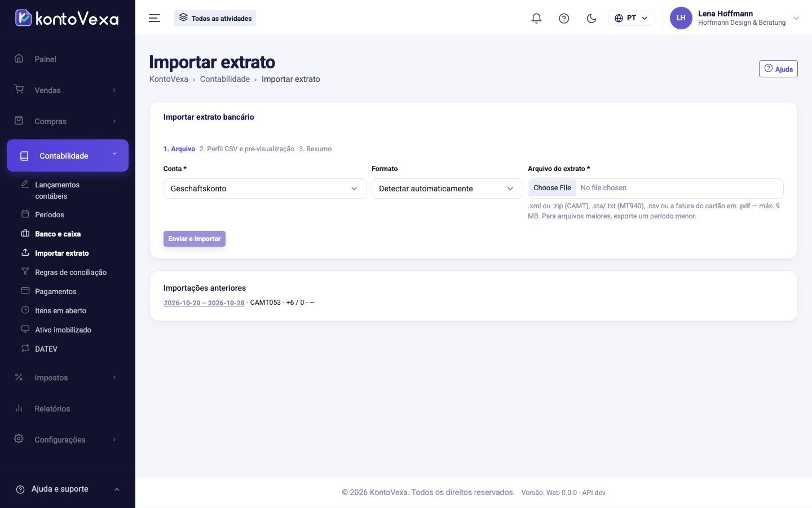Open the Impostos menu
812x508 pixels.
[51, 378]
